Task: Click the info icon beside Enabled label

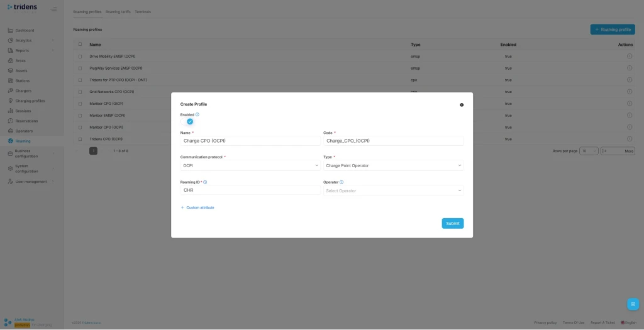Action: coord(197,114)
